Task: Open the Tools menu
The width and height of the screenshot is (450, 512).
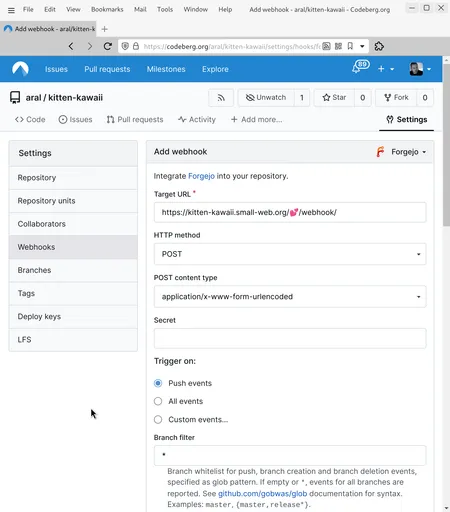Action: click(x=165, y=9)
